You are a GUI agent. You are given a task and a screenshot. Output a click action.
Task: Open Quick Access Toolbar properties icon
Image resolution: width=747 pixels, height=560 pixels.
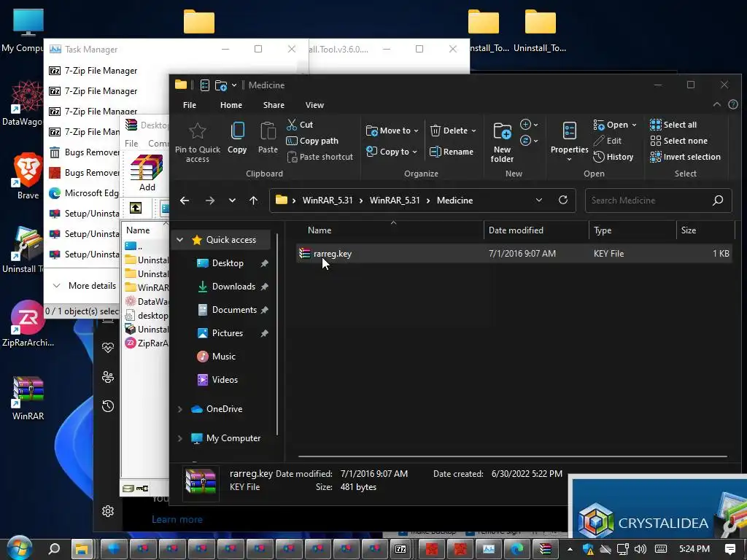205,85
